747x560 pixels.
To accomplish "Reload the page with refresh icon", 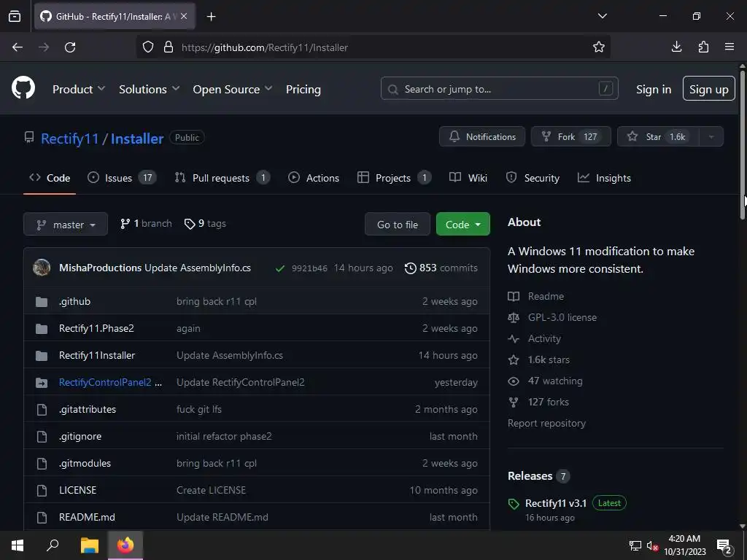I will [70, 47].
